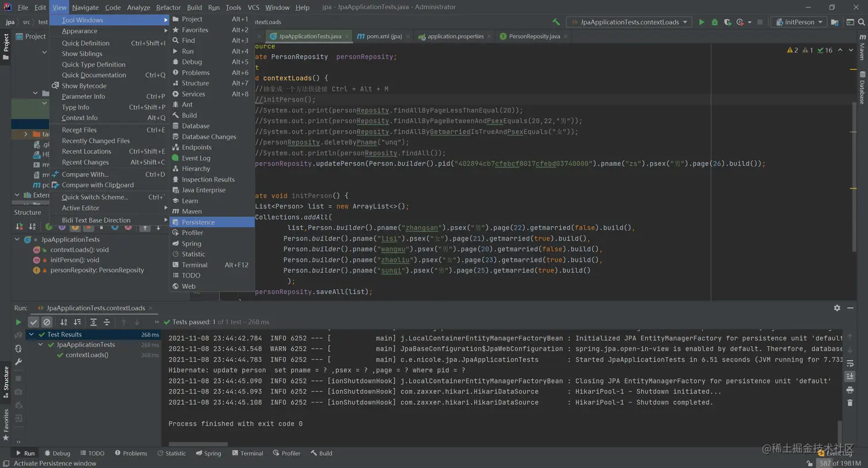
Task: Click the Search Everywhere magnifier icon
Action: pos(861,22)
